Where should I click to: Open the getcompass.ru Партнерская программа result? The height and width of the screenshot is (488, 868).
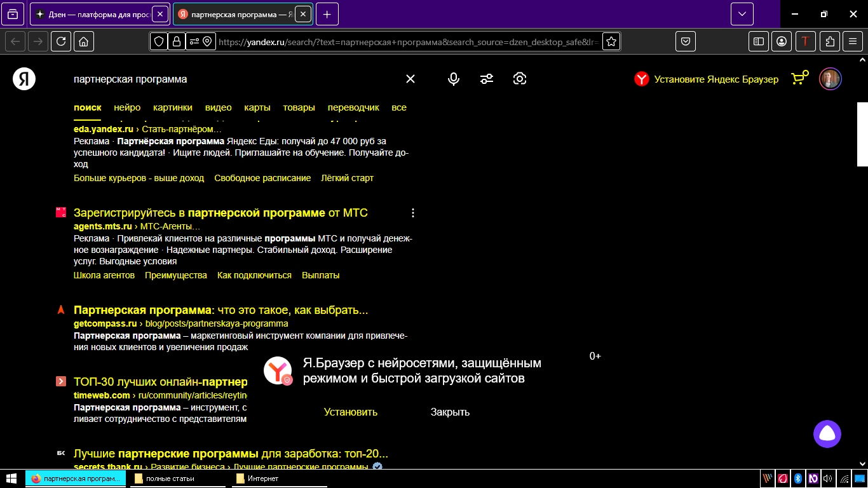coord(221,310)
